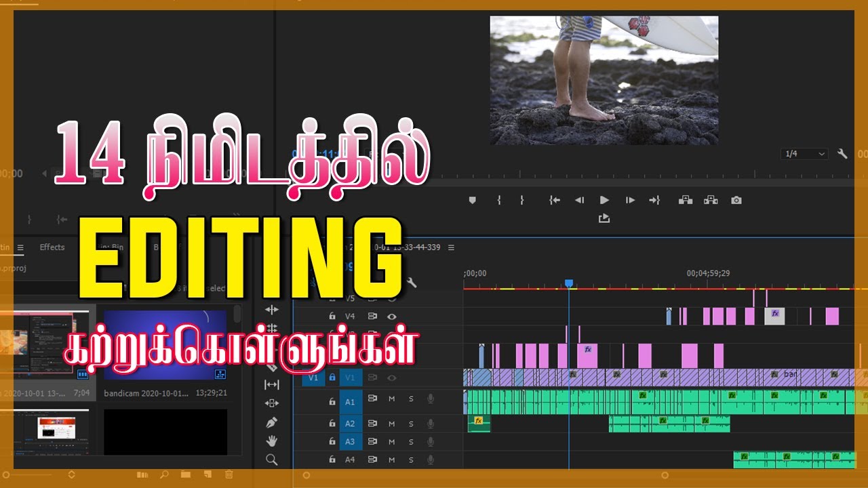The image size is (868, 488).
Task: Export a frame with camera icon
Action: [x=736, y=200]
